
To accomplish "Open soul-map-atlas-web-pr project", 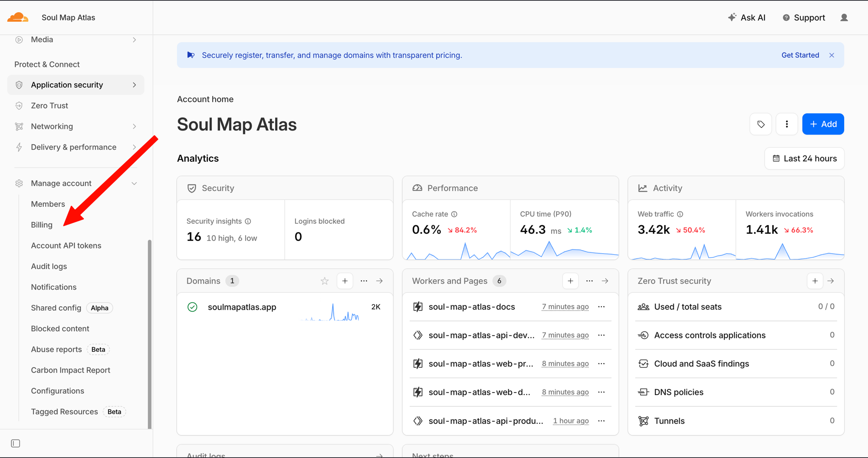I will pyautogui.click(x=481, y=364).
